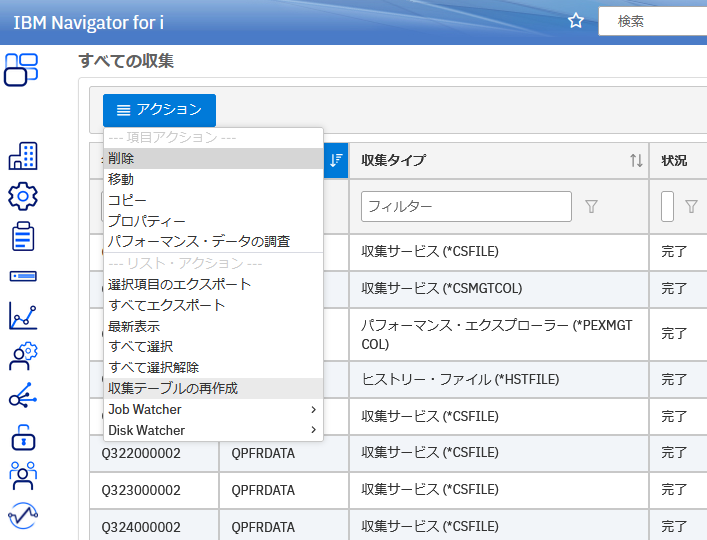Open プロパティー from the menu
This screenshot has height=540, width=707.
[x=214, y=220]
